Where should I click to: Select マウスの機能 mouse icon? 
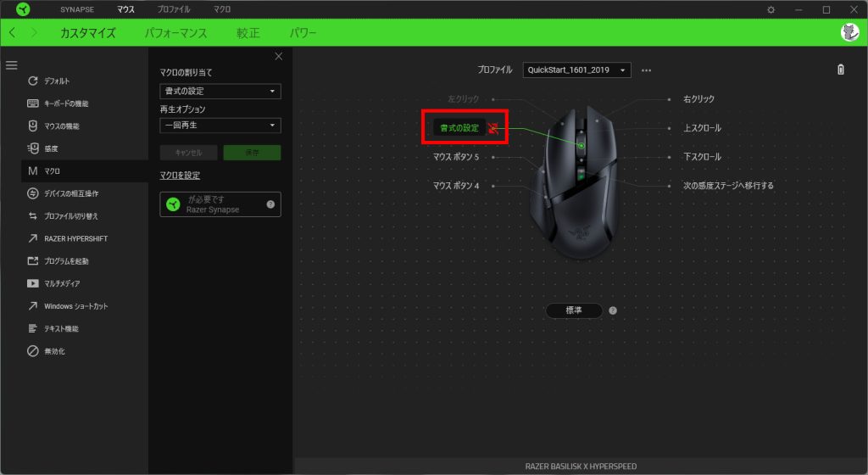coord(33,126)
